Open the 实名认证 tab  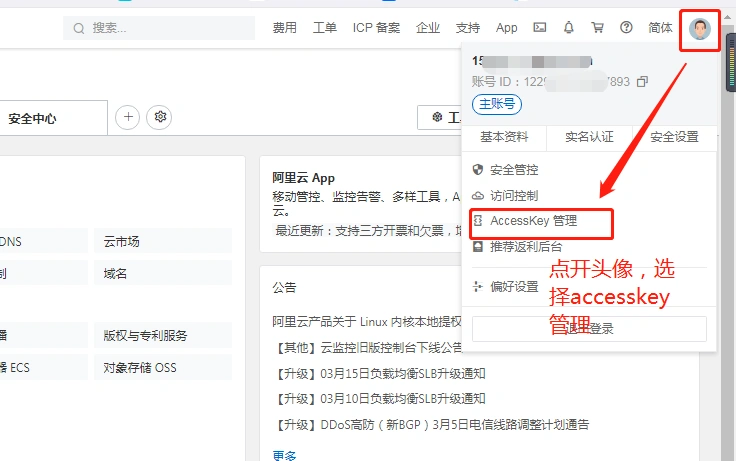point(589,137)
